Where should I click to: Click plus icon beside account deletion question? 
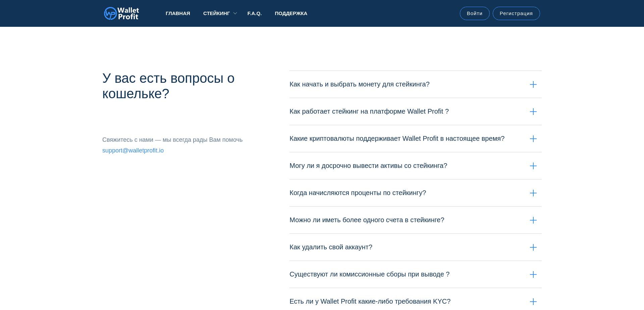pyautogui.click(x=533, y=247)
